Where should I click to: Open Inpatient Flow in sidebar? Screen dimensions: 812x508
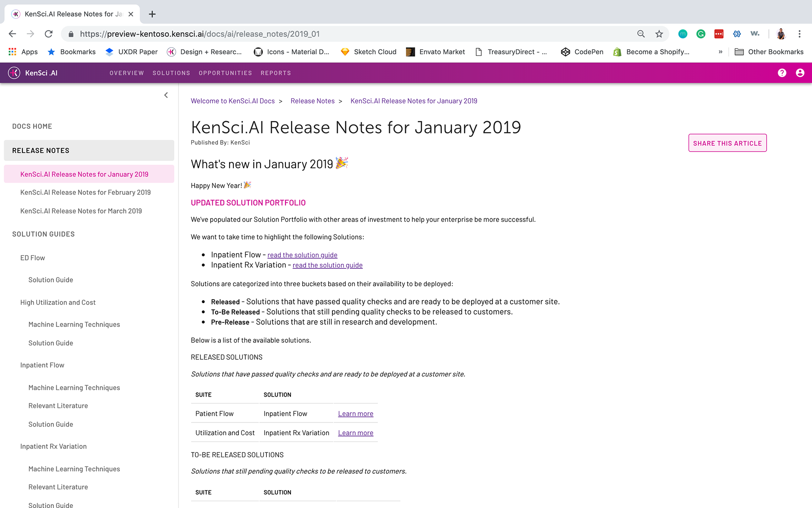point(42,365)
